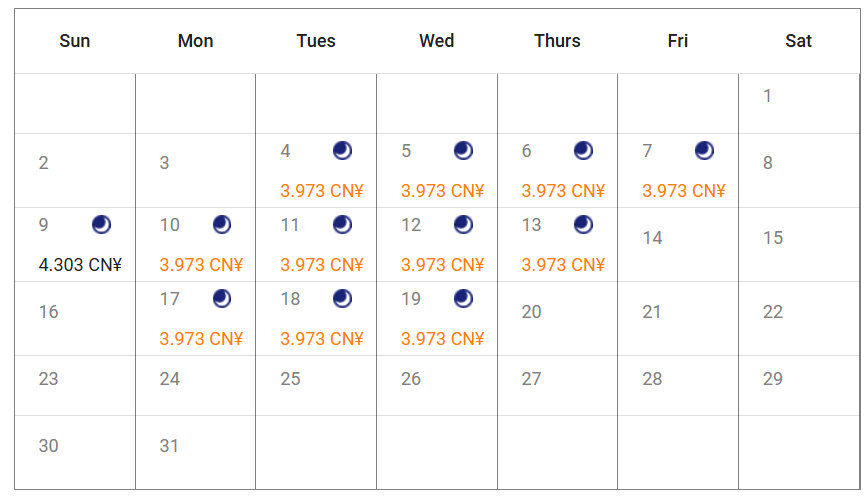865x502 pixels.
Task: Select date 25 in the calendar
Action: pos(290,379)
